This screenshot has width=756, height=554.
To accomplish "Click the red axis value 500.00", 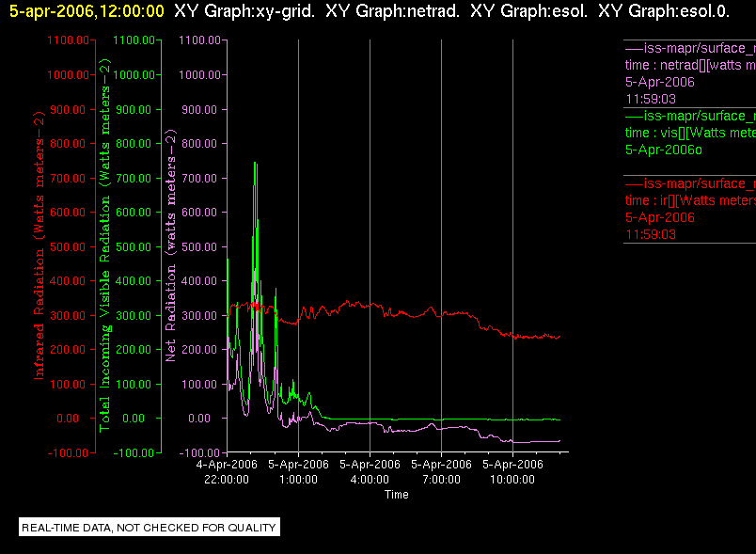I will [68, 246].
